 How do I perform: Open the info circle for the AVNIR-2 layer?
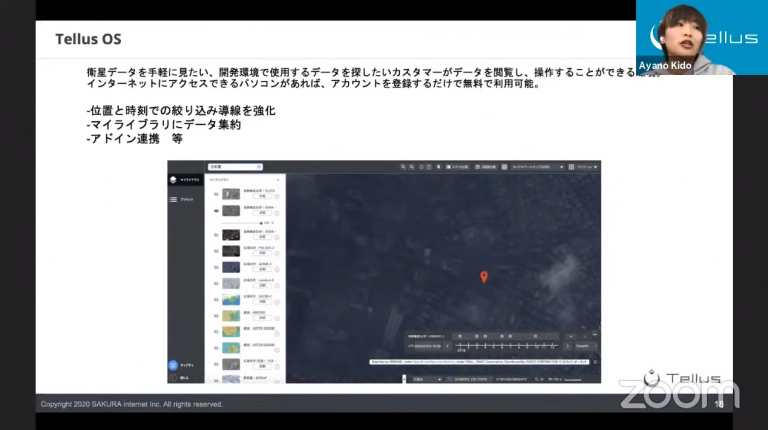pyautogui.click(x=277, y=269)
